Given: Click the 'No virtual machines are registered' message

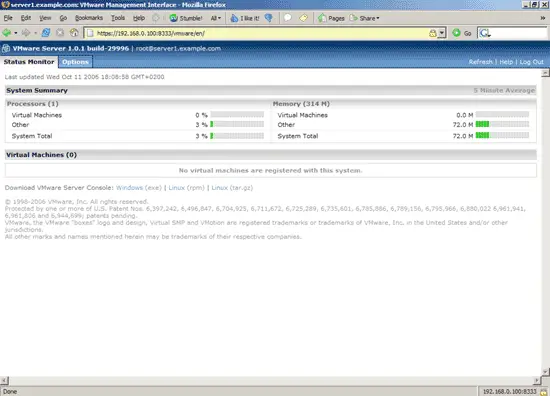Looking at the screenshot, I should [270, 170].
